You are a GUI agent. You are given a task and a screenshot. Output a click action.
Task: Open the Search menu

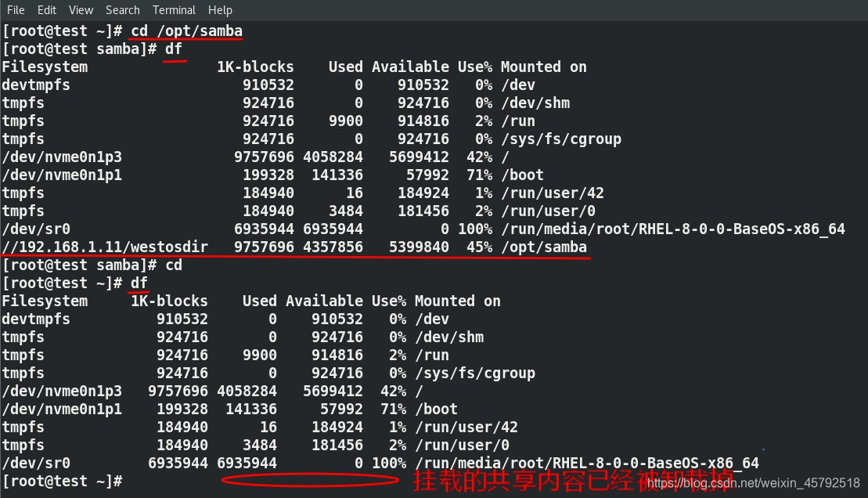click(x=122, y=9)
